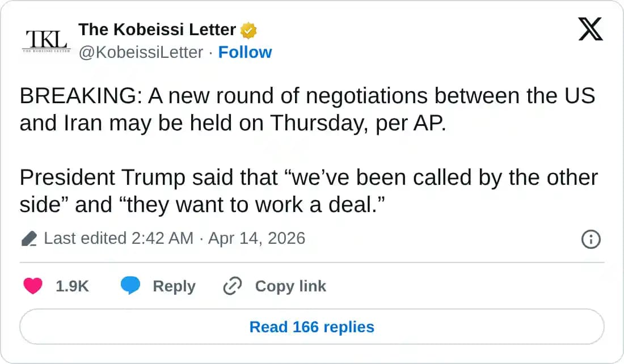Open 'Read 166 replies' button
The image size is (624, 364).
point(312,327)
